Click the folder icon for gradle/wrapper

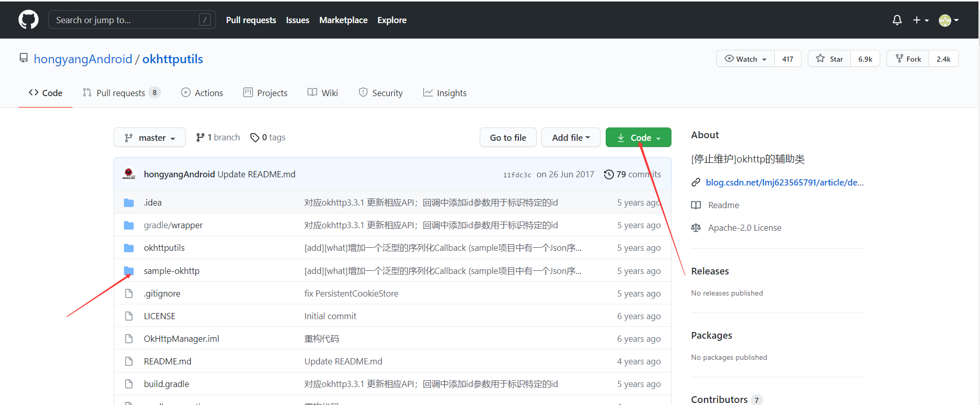click(129, 225)
